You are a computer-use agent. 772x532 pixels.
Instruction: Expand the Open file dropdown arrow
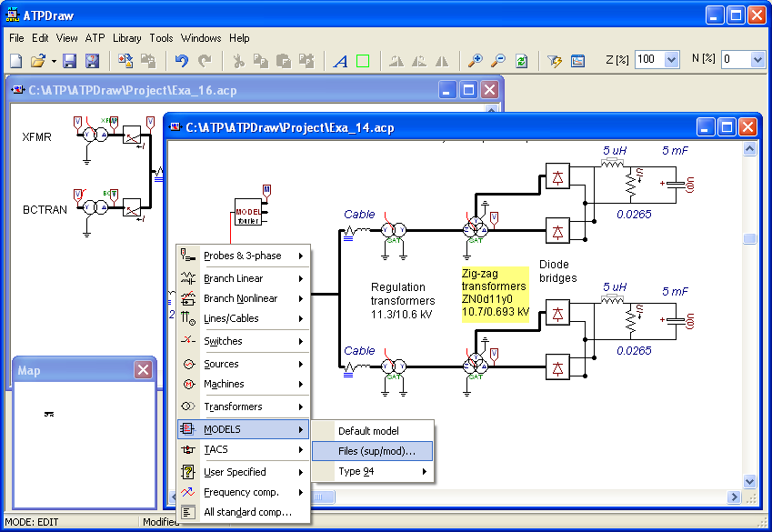pyautogui.click(x=53, y=60)
